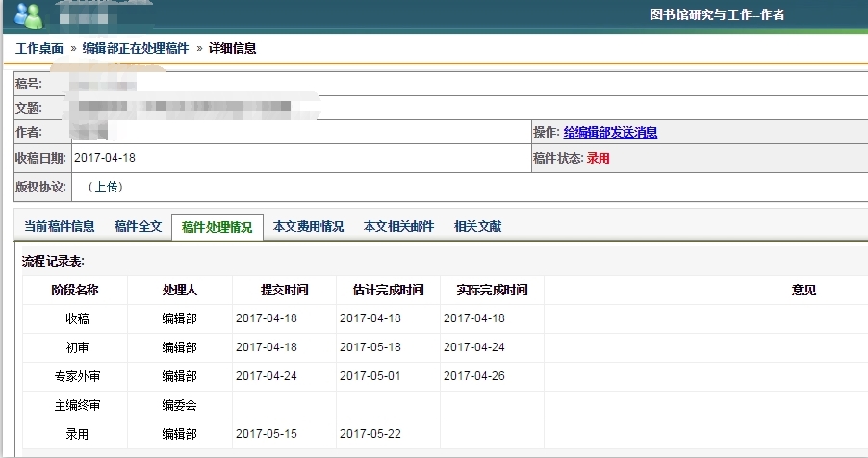
Task: Click the 阶段名称 column header
Action: 75,290
